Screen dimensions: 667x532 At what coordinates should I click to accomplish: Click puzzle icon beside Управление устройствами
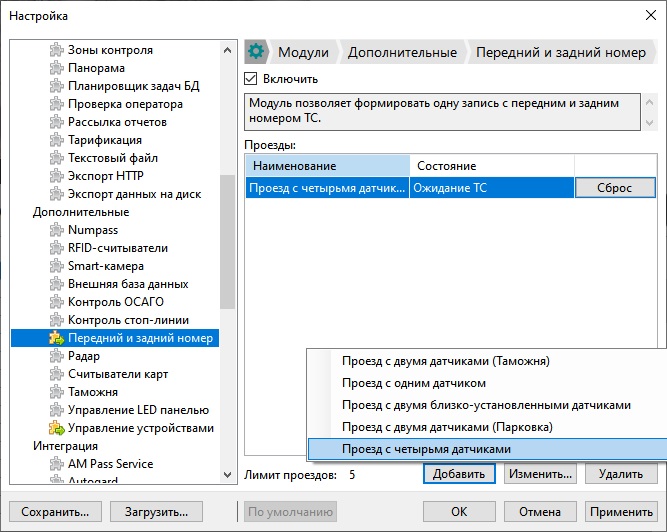click(57, 428)
